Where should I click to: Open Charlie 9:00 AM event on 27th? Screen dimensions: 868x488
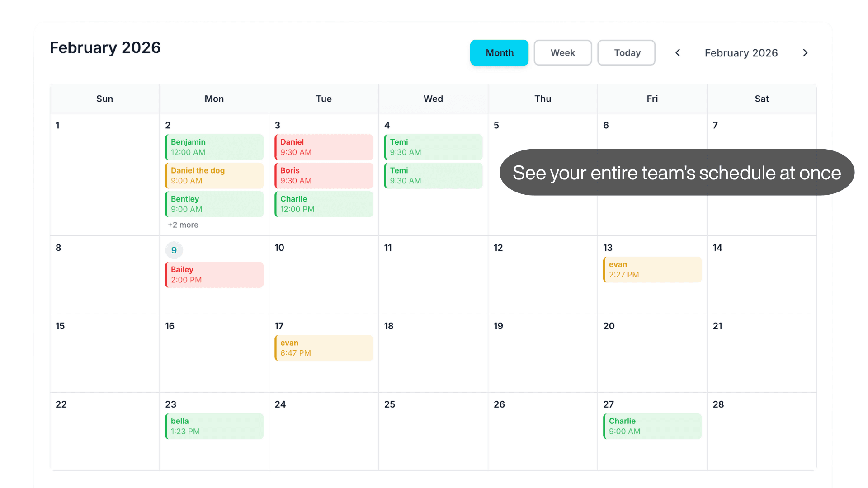pyautogui.click(x=652, y=426)
